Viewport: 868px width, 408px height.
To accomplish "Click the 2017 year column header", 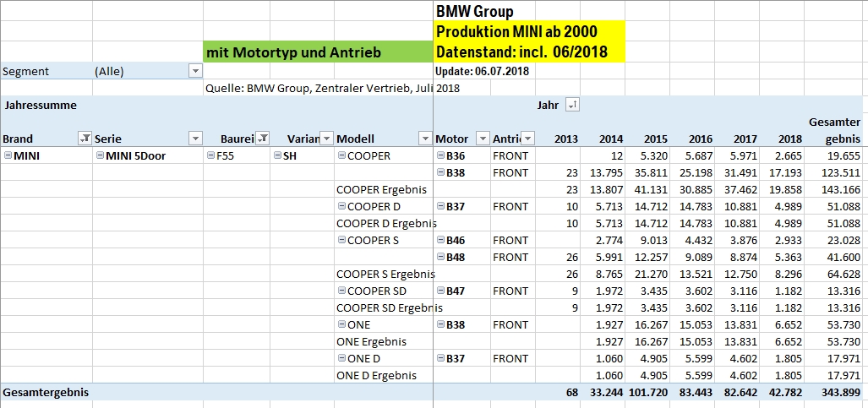I will (x=745, y=139).
